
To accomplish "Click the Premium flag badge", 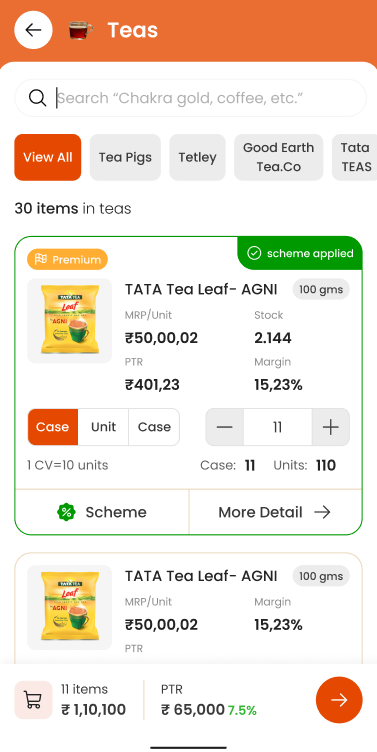I will tap(68, 259).
